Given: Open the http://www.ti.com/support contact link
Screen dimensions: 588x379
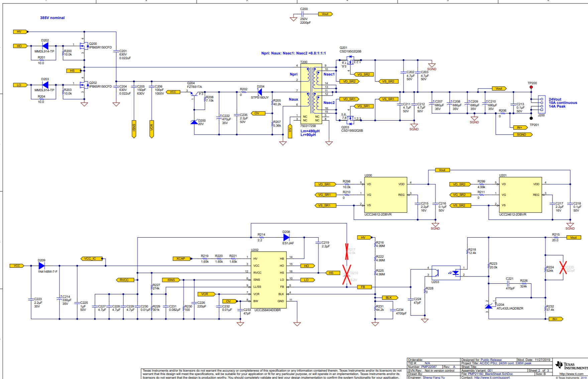Looking at the screenshot, I should click(492, 377).
